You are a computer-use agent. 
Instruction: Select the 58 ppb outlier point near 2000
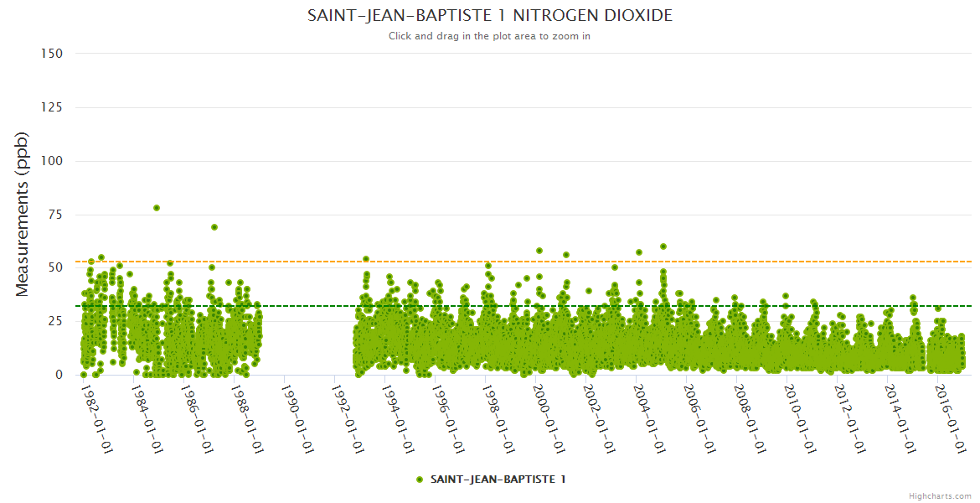(539, 251)
